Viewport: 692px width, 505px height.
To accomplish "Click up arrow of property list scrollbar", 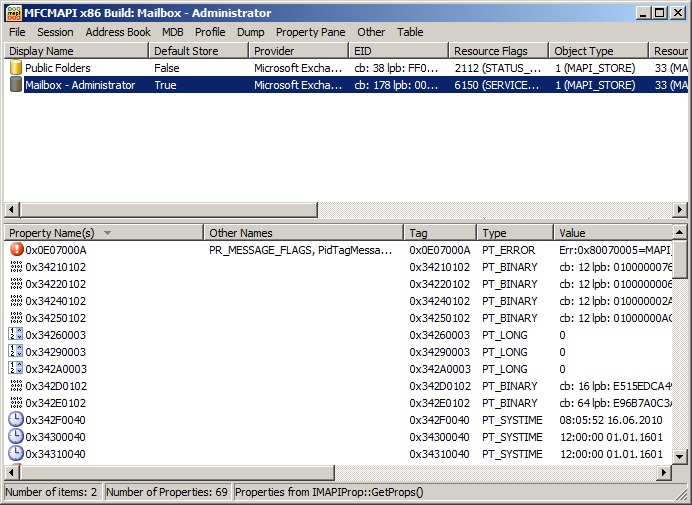I will tap(680, 232).
